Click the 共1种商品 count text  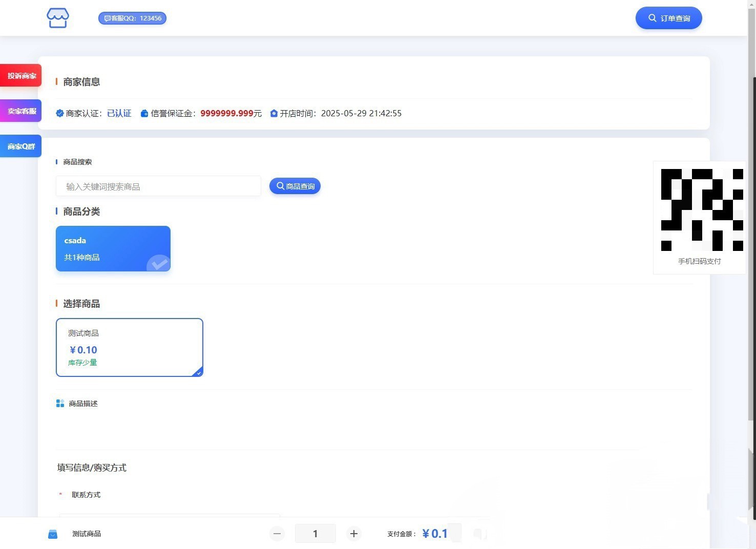click(x=82, y=257)
